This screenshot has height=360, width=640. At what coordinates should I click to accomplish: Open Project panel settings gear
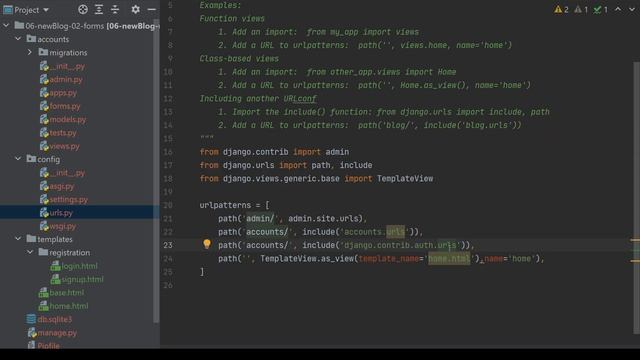136,9
